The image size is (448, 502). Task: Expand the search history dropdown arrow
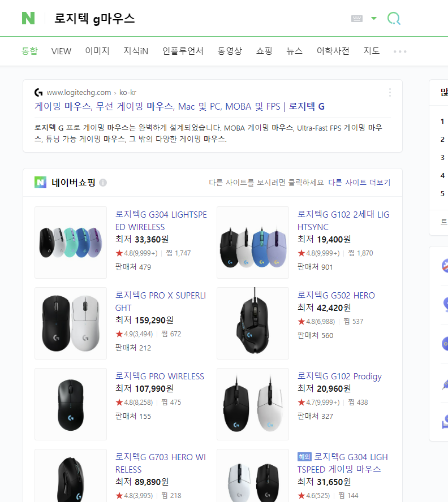374,18
